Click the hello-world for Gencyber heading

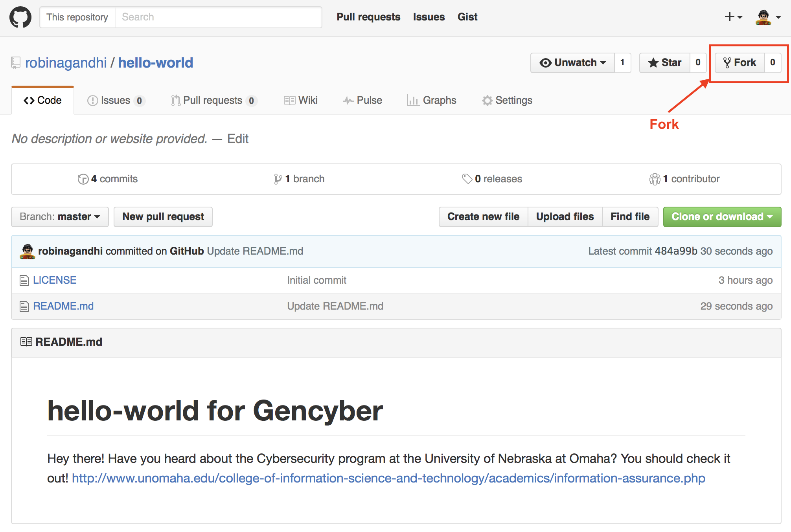pyautogui.click(x=215, y=411)
